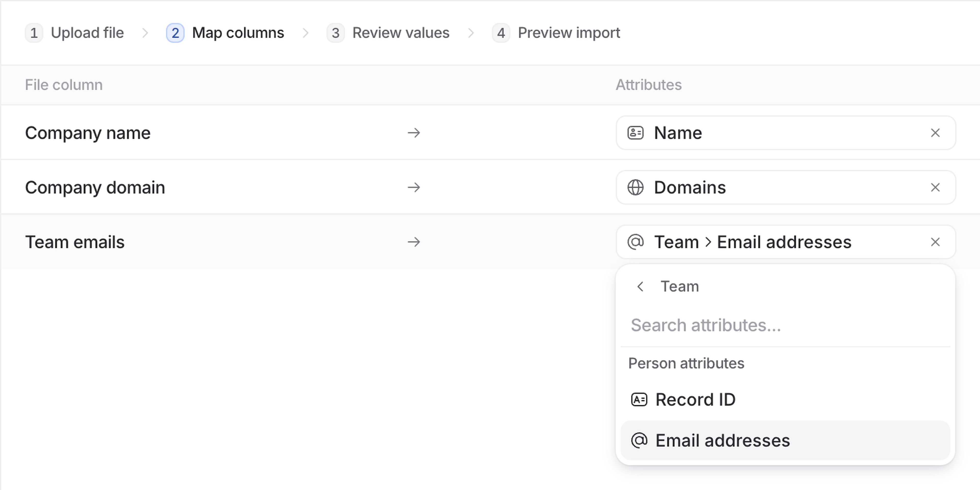Click the Domains globe icon

[x=635, y=187]
